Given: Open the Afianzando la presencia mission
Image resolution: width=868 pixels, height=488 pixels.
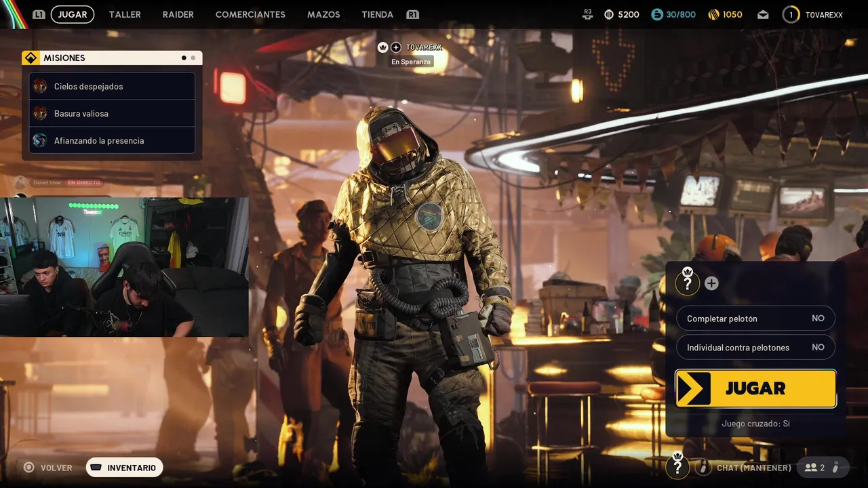Looking at the screenshot, I should pos(112,140).
